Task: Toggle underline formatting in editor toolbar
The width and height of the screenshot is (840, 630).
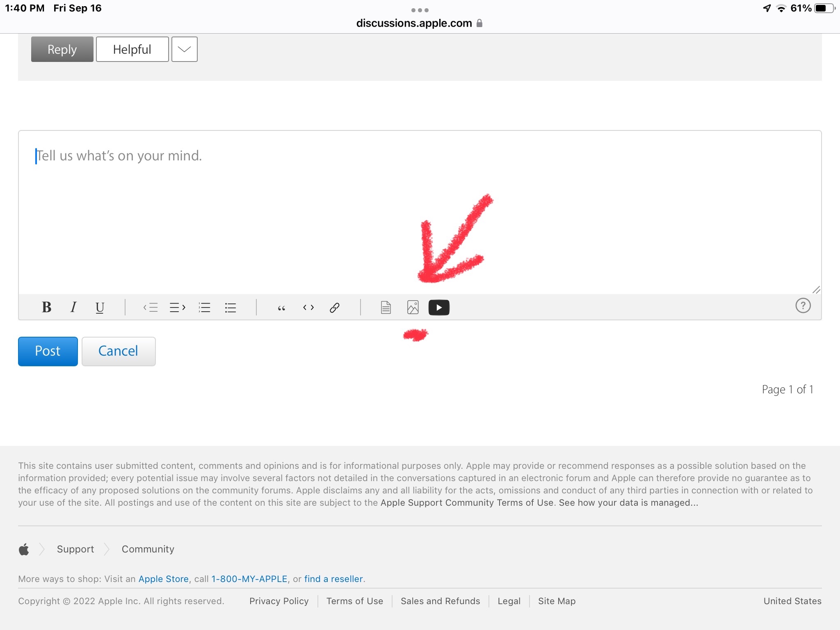Action: coord(100,307)
